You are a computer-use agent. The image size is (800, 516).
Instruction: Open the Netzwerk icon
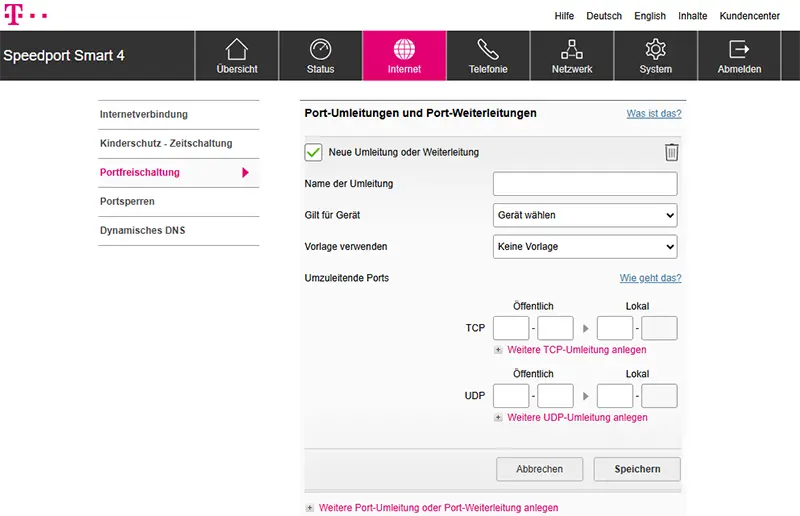572,50
